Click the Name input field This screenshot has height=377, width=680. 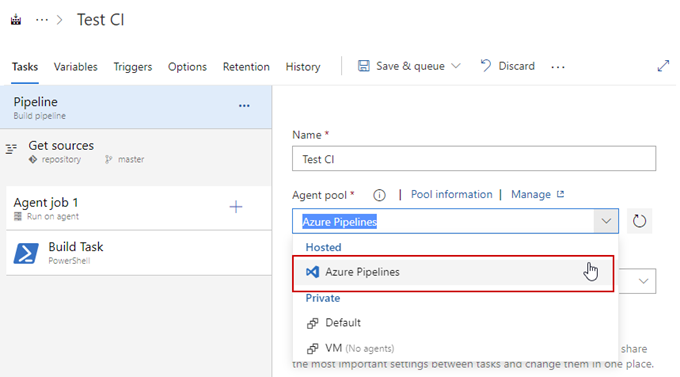click(474, 159)
